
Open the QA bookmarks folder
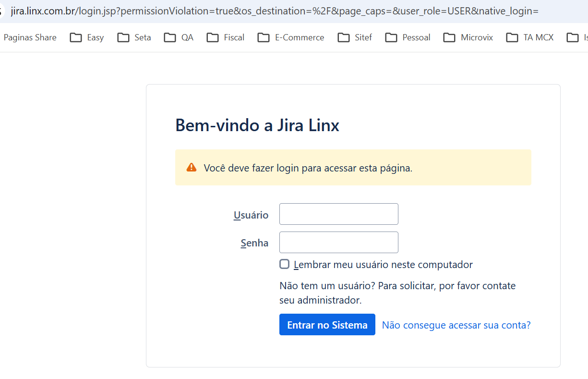click(x=179, y=37)
